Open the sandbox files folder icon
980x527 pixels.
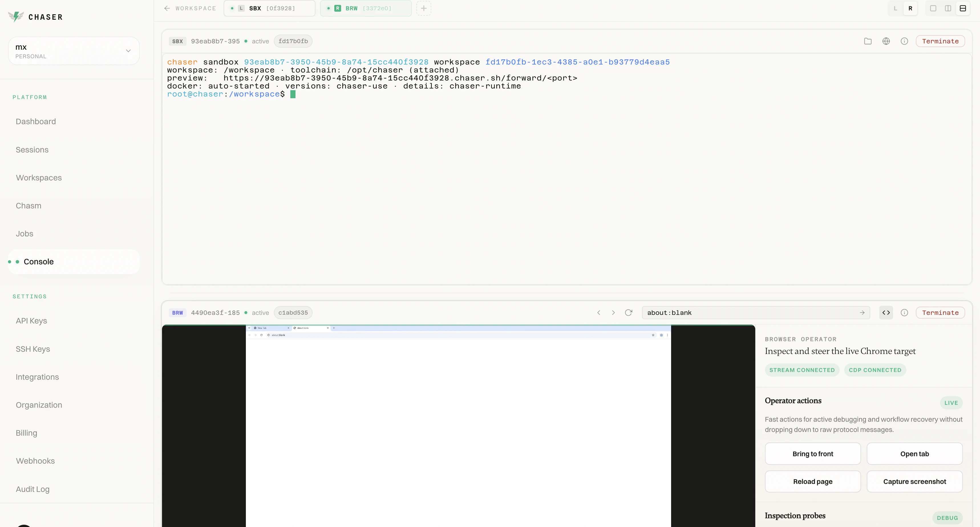868,41
